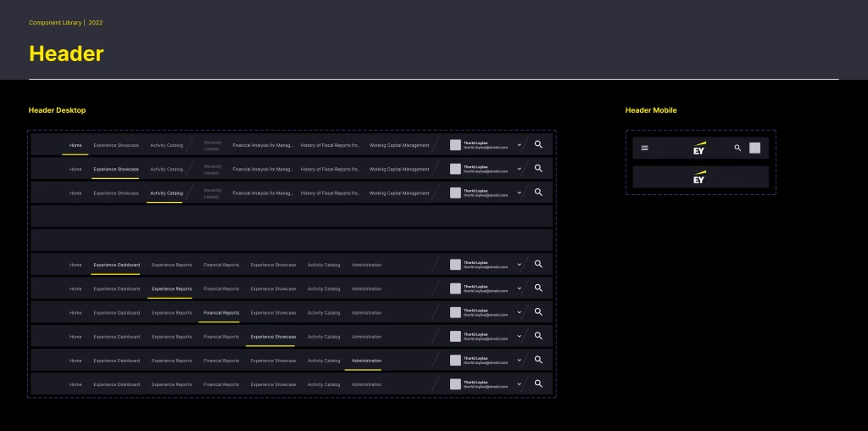Select underlined Activity Catalog tab

[167, 193]
